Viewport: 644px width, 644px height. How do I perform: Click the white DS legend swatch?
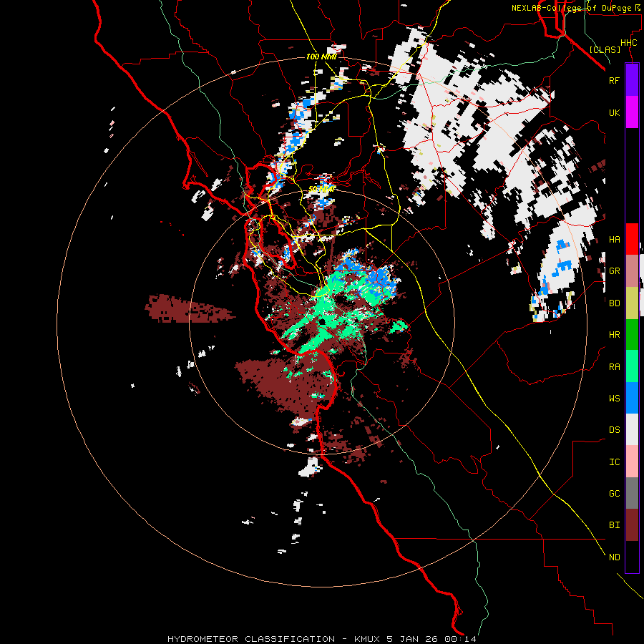(632, 429)
